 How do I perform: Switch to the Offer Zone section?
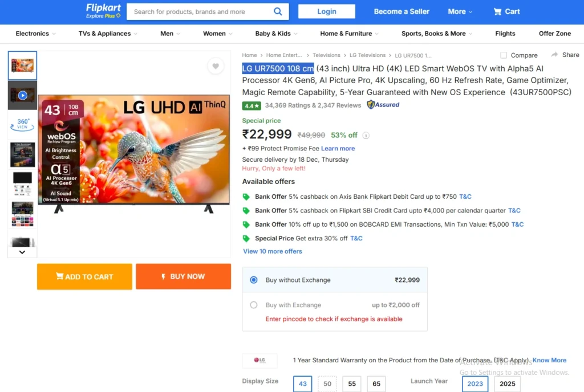[554, 34]
